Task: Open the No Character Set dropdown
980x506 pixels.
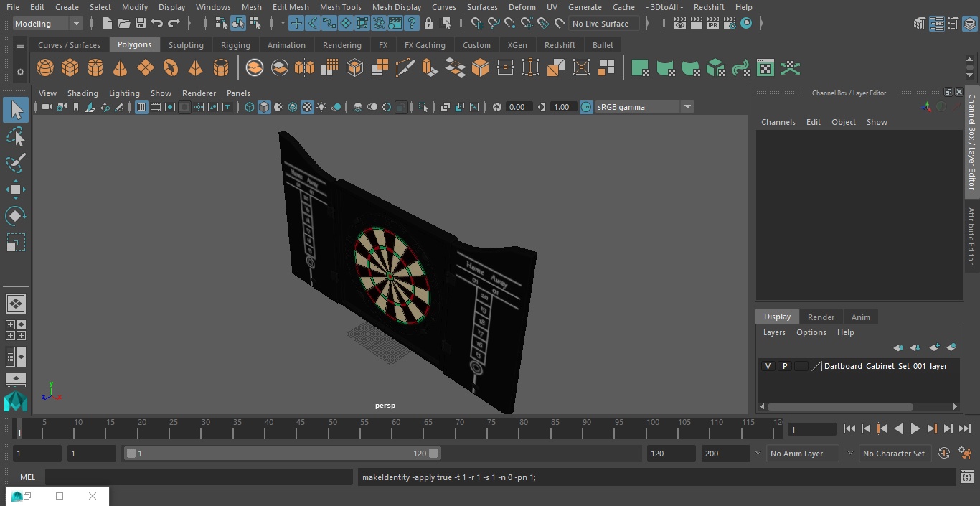Action: [894, 454]
